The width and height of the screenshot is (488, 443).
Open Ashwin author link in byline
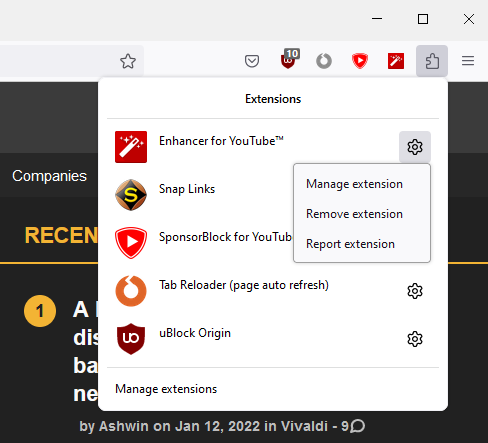pos(124,426)
